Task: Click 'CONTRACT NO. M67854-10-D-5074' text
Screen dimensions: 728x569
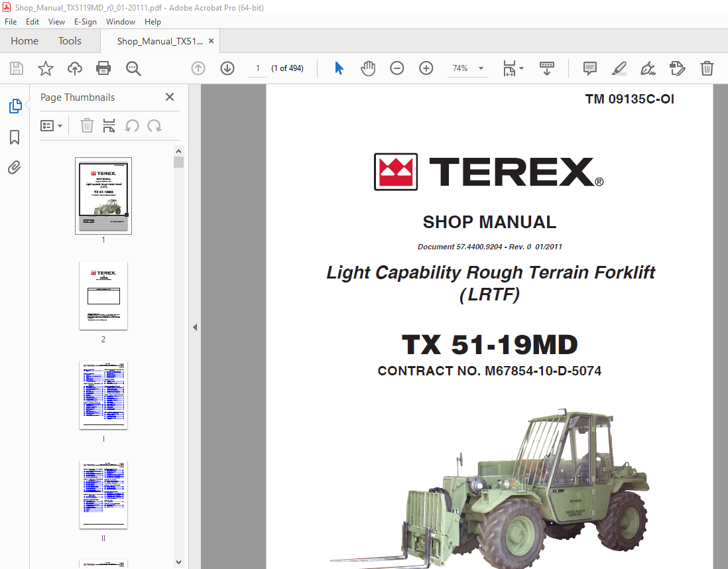Action: click(x=489, y=371)
